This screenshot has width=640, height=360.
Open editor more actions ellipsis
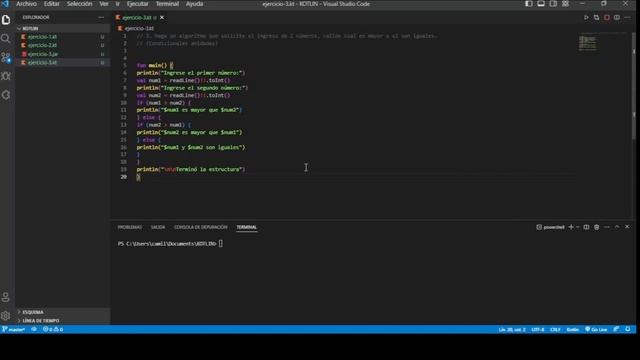pos(627,18)
